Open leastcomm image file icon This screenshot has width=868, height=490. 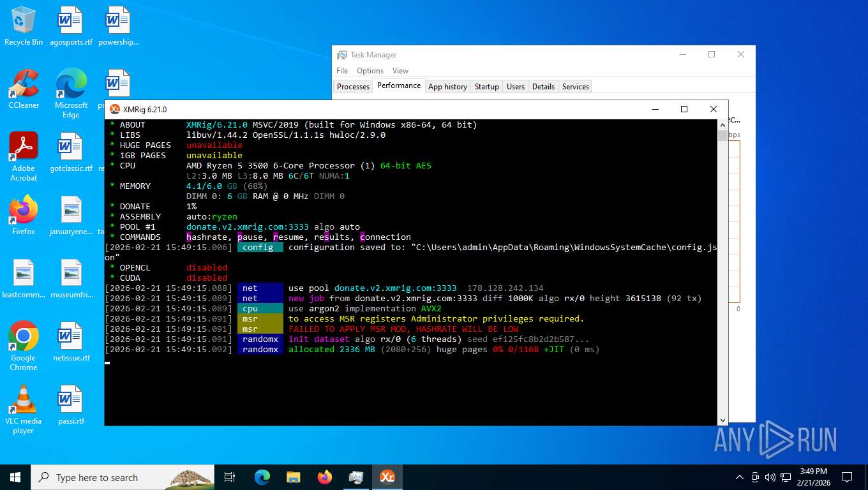24,279
